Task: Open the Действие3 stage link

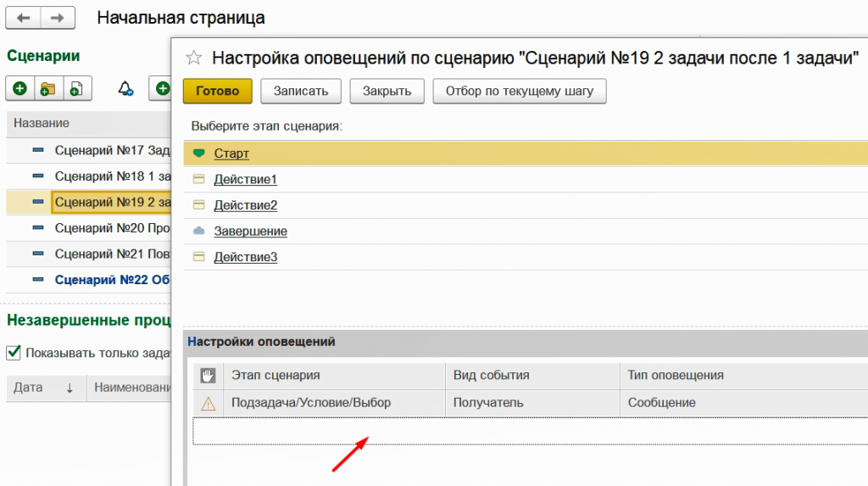Action: [245, 257]
